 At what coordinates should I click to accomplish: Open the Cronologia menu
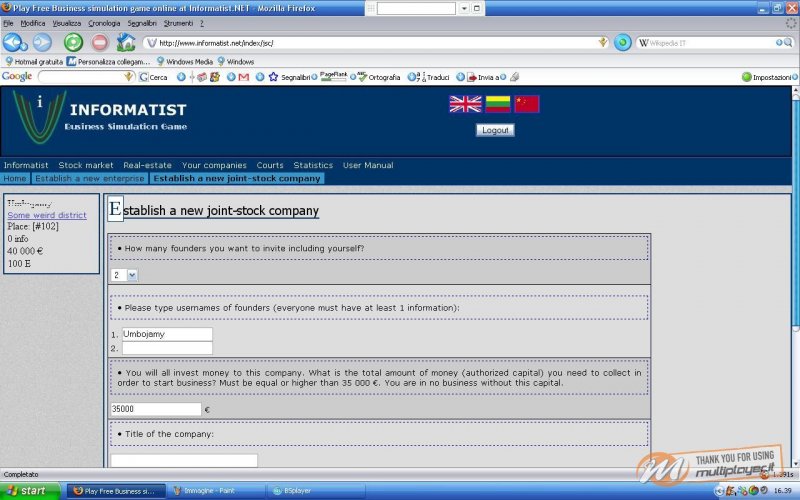point(104,23)
